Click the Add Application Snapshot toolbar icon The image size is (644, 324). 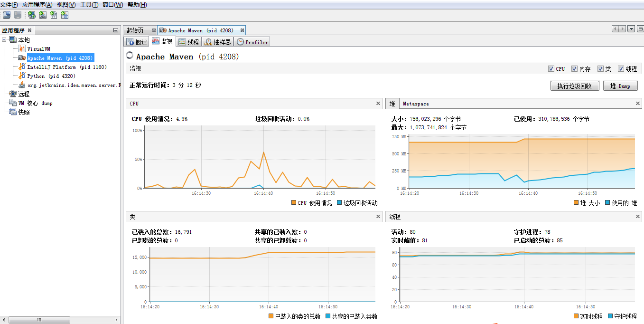click(65, 15)
